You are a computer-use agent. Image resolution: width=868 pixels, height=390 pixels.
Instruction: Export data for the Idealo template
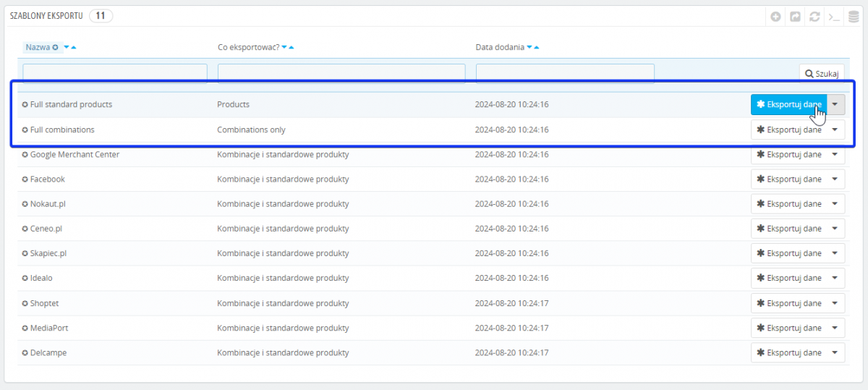[788, 279]
